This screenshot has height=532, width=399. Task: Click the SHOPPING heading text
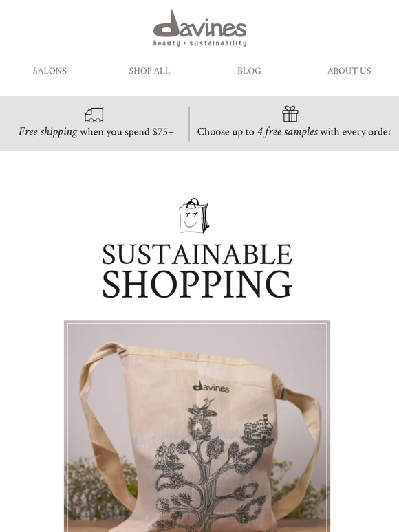click(197, 284)
